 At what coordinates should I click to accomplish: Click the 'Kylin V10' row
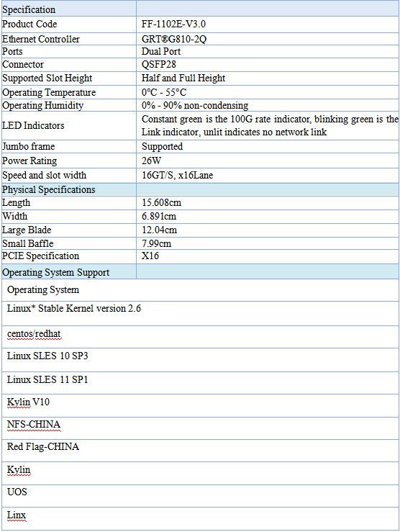pyautogui.click(x=200, y=406)
